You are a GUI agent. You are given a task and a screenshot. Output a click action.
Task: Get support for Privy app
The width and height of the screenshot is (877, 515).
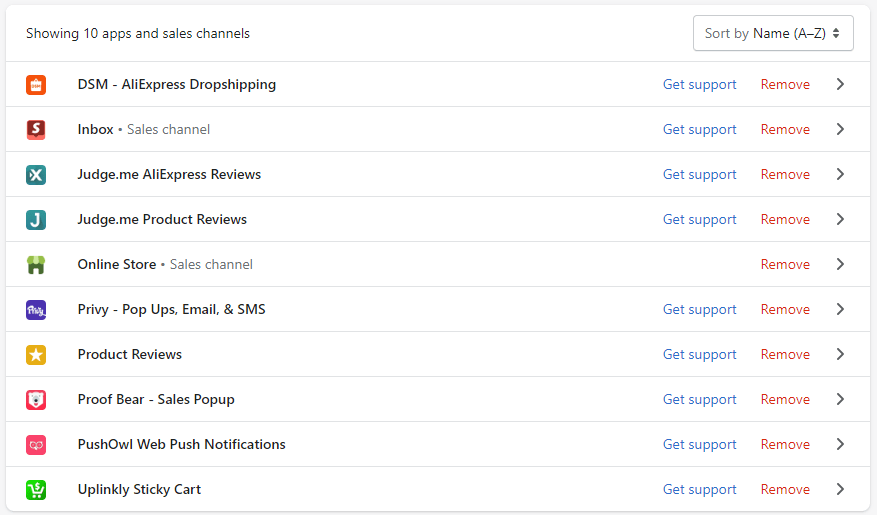click(699, 310)
